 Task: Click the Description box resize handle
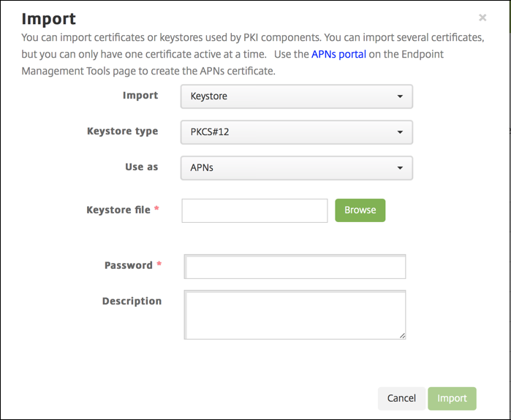click(x=402, y=335)
